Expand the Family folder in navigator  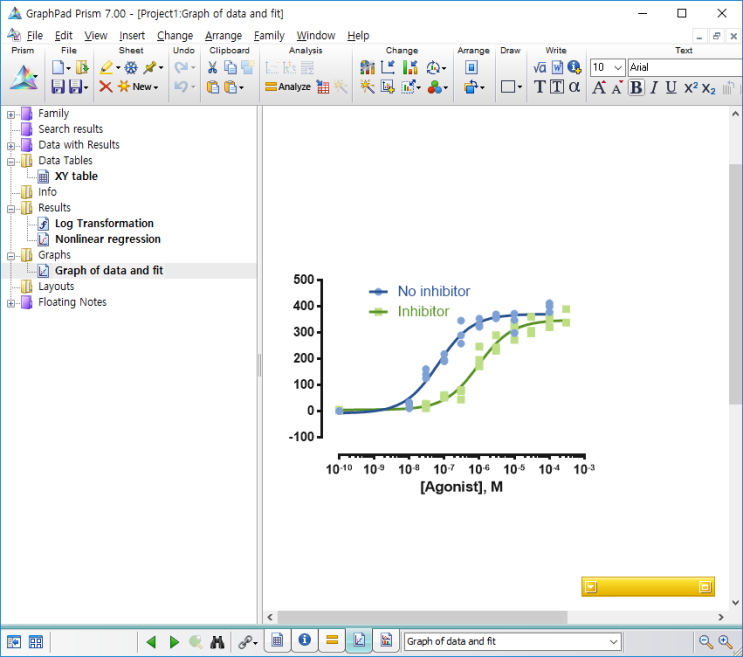click(x=11, y=114)
